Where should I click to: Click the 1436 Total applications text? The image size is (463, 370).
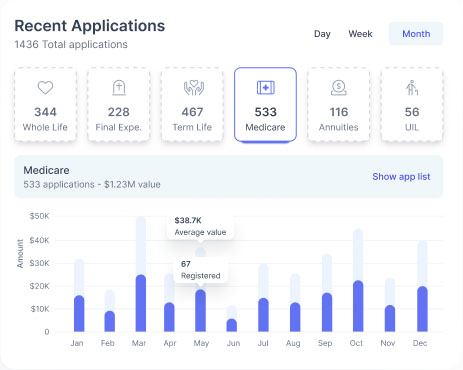71,44
